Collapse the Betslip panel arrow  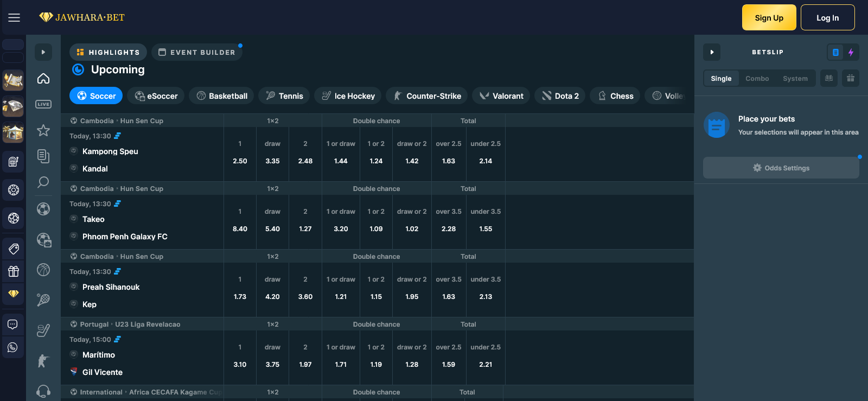coord(712,52)
